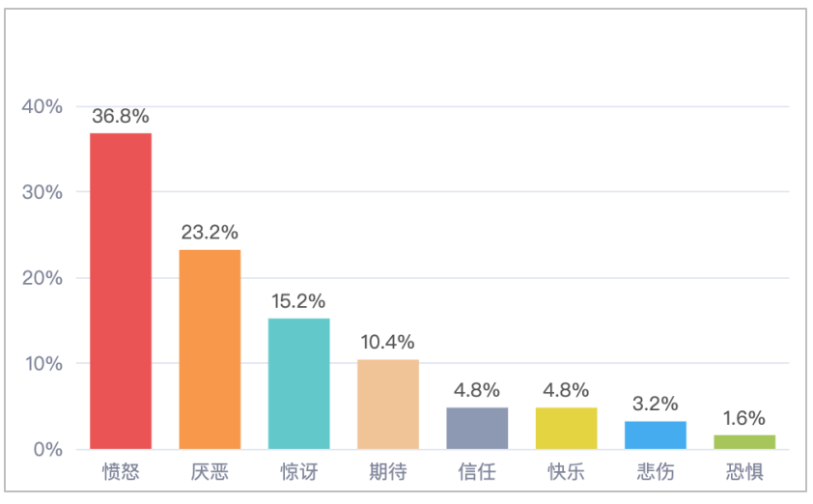Screen dimensions: 813x504
Task: Click the 1.6% data label
Action: click(x=743, y=418)
